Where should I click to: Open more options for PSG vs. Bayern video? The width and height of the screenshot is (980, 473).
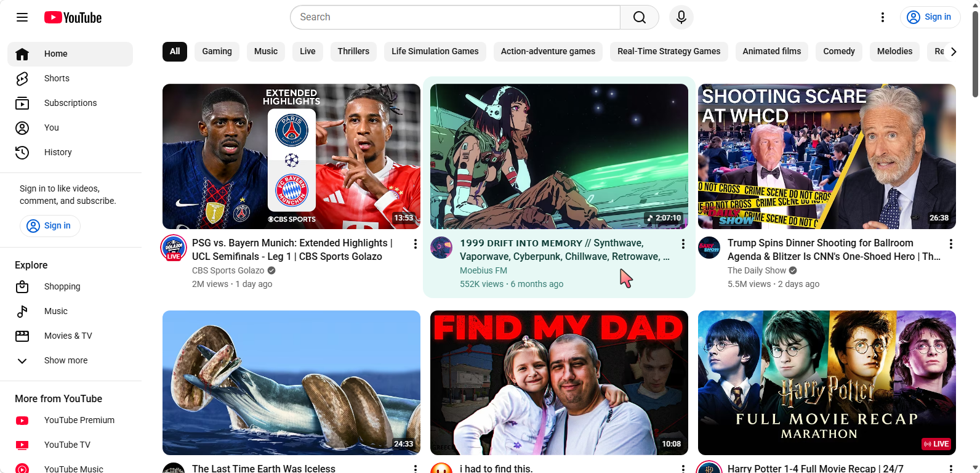416,244
